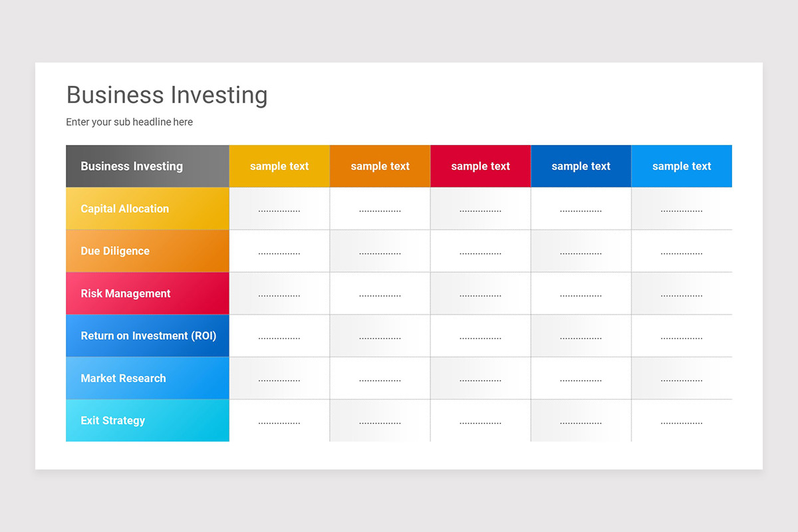798x532 pixels.
Task: Click Market Research cell under light blue column
Action: pyautogui.click(x=682, y=378)
